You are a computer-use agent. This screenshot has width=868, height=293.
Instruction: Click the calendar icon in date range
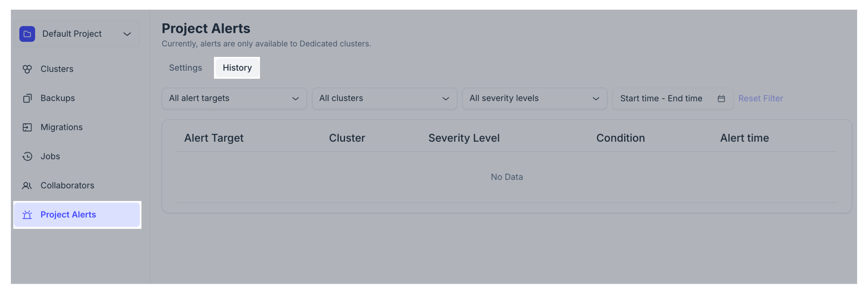coord(721,98)
